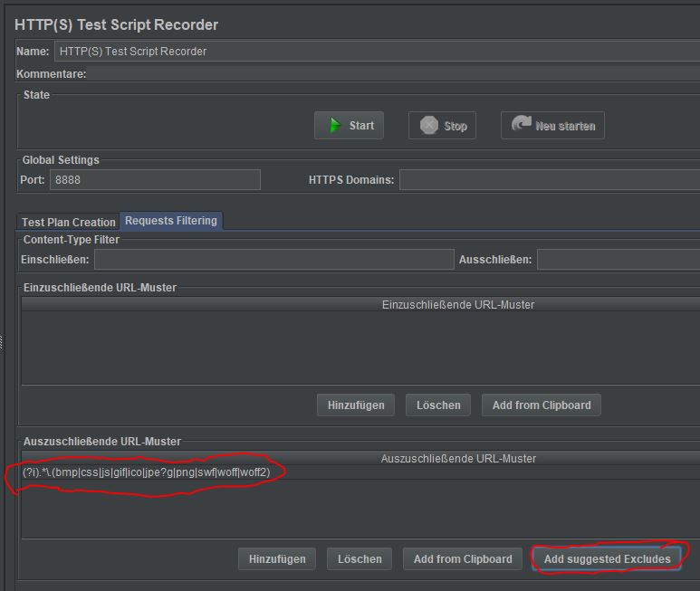Click the Neu starten restart icon
The image size is (700, 591).
pos(522,125)
